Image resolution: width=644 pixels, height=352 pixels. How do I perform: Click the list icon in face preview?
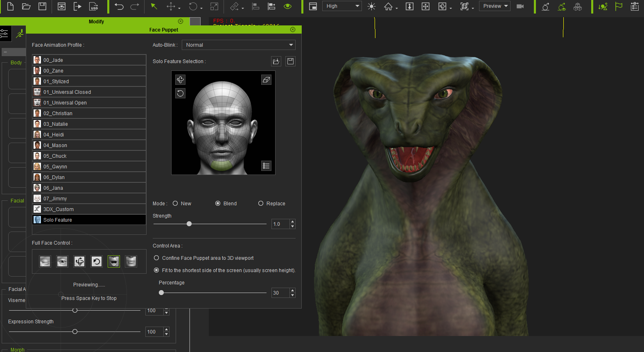[x=267, y=166]
